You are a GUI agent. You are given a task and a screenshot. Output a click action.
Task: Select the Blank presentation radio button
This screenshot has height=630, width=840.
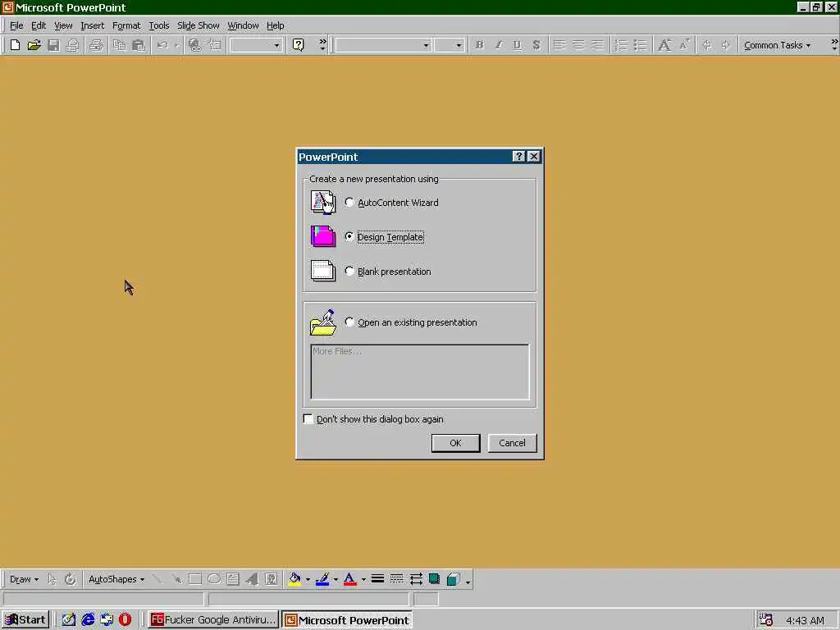pos(349,271)
